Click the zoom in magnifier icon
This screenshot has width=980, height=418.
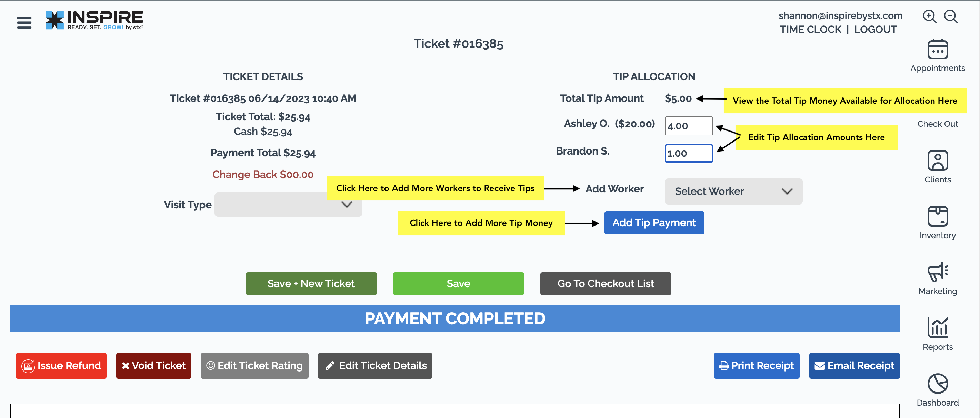tap(930, 17)
